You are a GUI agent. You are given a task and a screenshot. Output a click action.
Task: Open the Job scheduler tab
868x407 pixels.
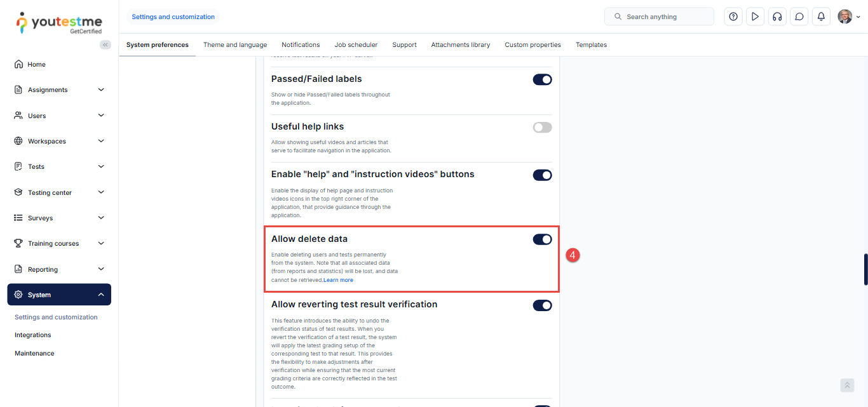(x=356, y=45)
